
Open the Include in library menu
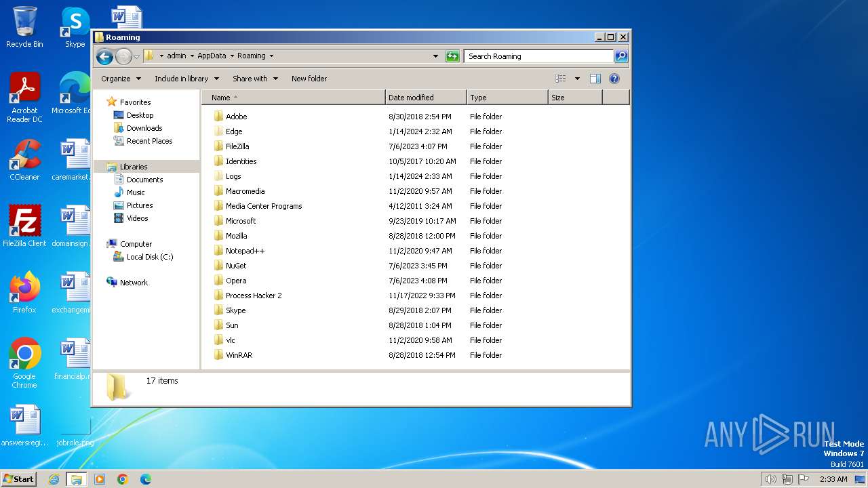(x=186, y=79)
